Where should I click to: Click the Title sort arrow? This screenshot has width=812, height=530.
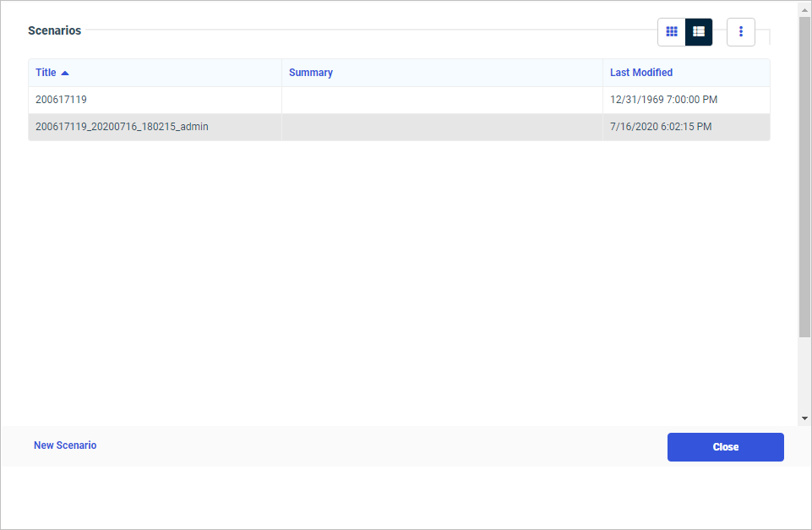tap(67, 72)
